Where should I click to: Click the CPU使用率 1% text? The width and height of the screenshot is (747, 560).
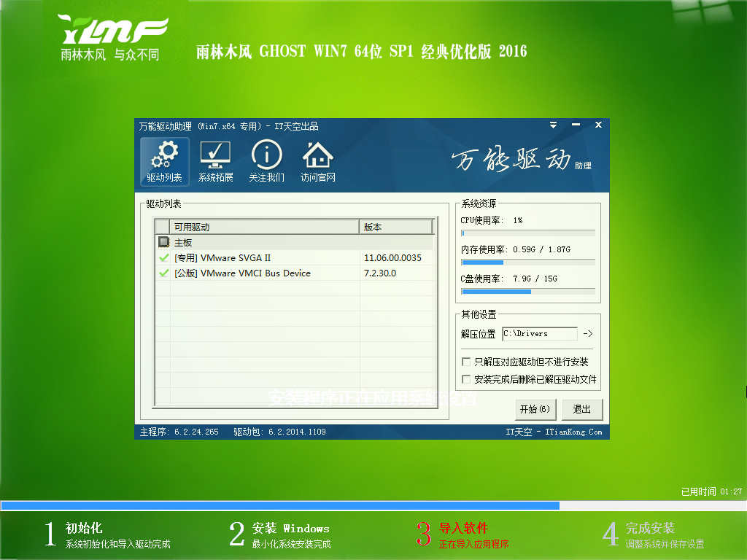point(491,220)
